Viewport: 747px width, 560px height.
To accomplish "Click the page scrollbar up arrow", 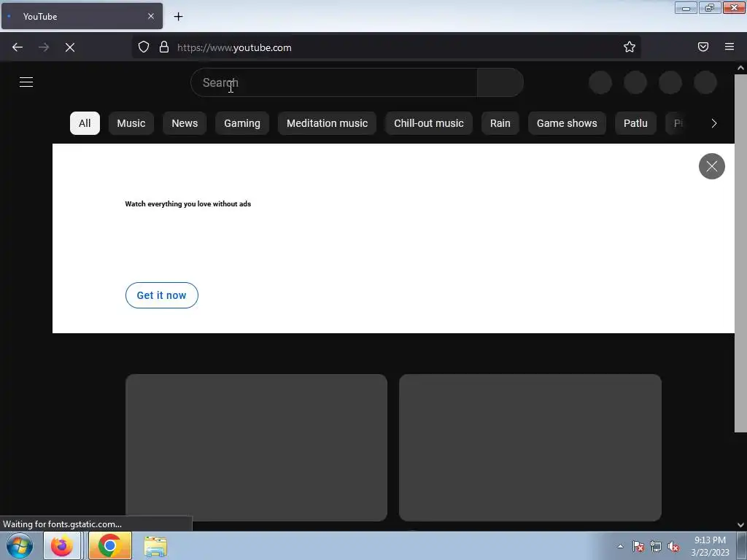I will (740, 68).
